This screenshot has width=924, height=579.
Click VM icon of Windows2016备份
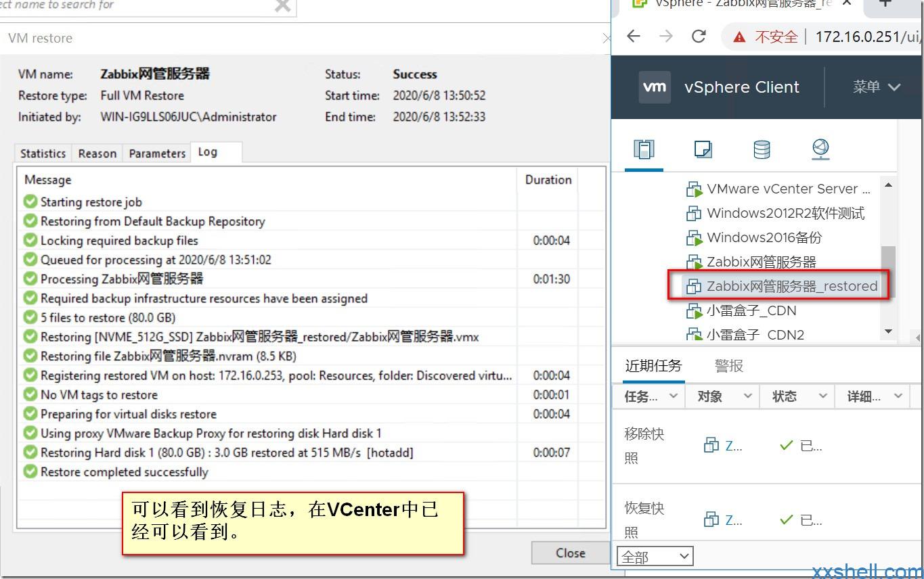click(x=694, y=238)
